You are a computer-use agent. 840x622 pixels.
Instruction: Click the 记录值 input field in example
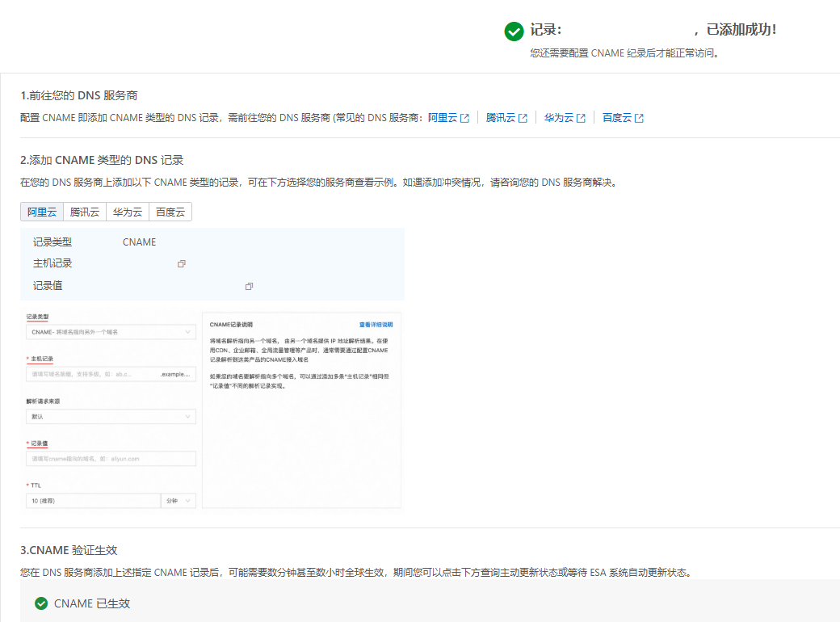[111, 459]
